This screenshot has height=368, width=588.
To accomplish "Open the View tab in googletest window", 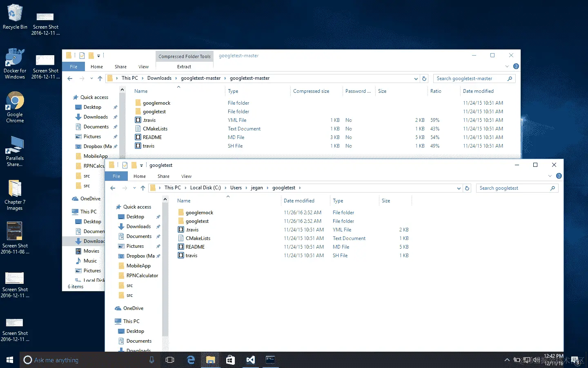I will [x=187, y=176].
